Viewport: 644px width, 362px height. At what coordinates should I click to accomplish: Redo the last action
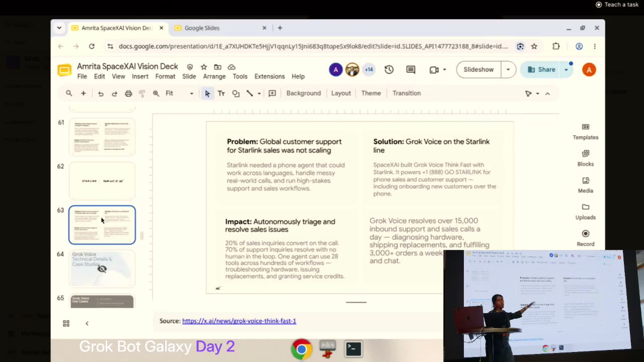click(114, 94)
